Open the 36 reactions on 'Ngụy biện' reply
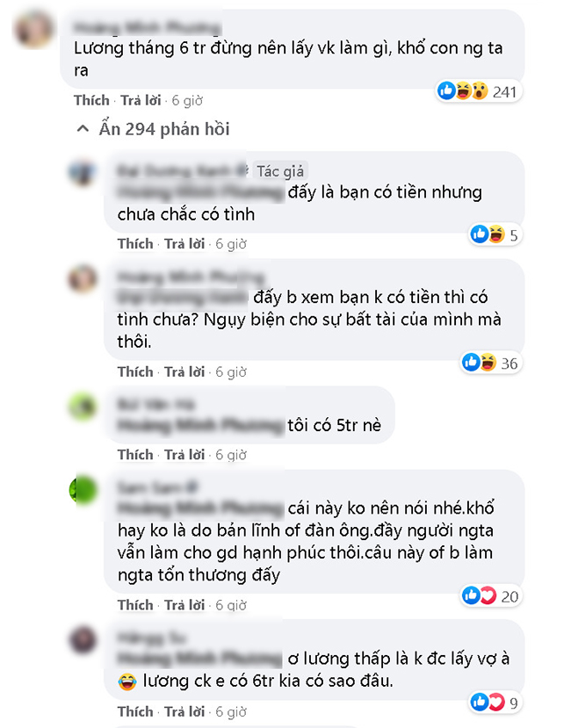 point(491,363)
